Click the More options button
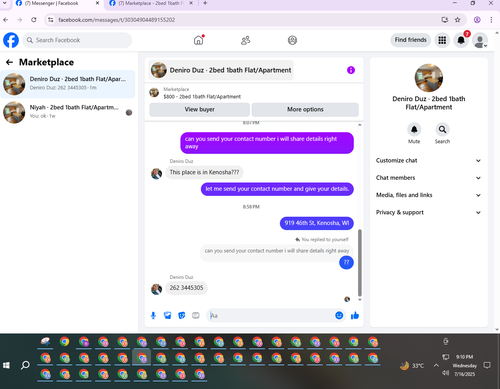The image size is (500, 389). [x=305, y=110]
